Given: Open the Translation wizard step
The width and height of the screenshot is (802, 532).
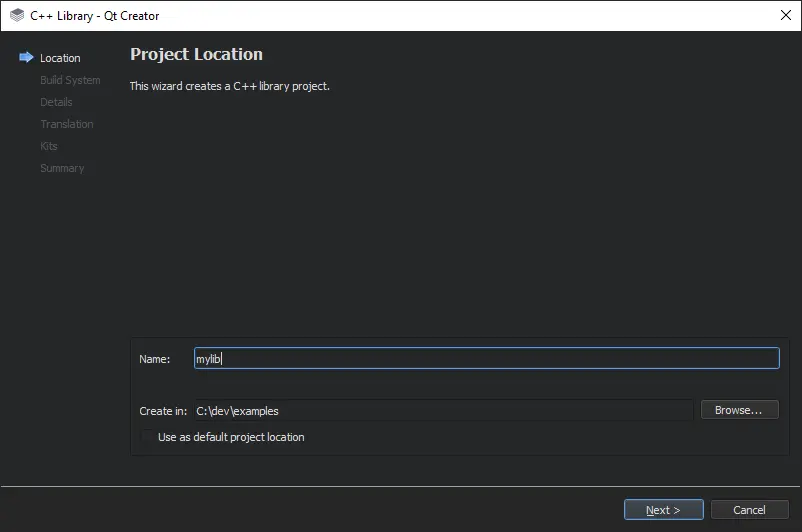Looking at the screenshot, I should pos(66,124).
